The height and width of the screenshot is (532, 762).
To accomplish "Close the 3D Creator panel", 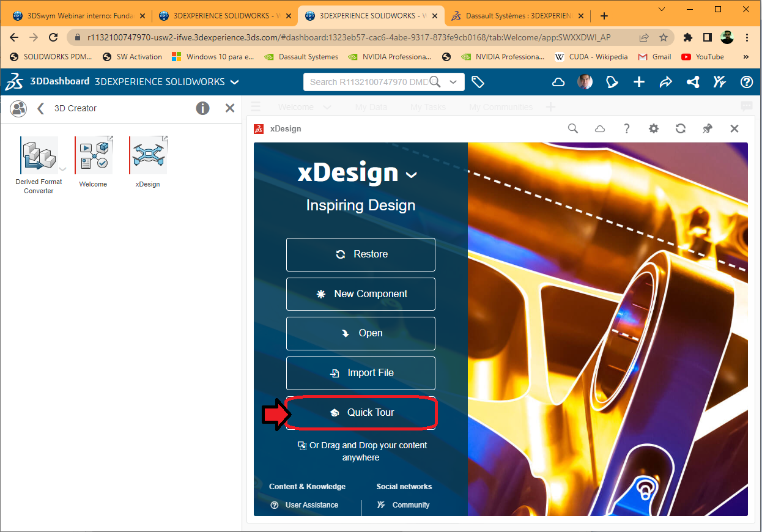I will pyautogui.click(x=230, y=108).
